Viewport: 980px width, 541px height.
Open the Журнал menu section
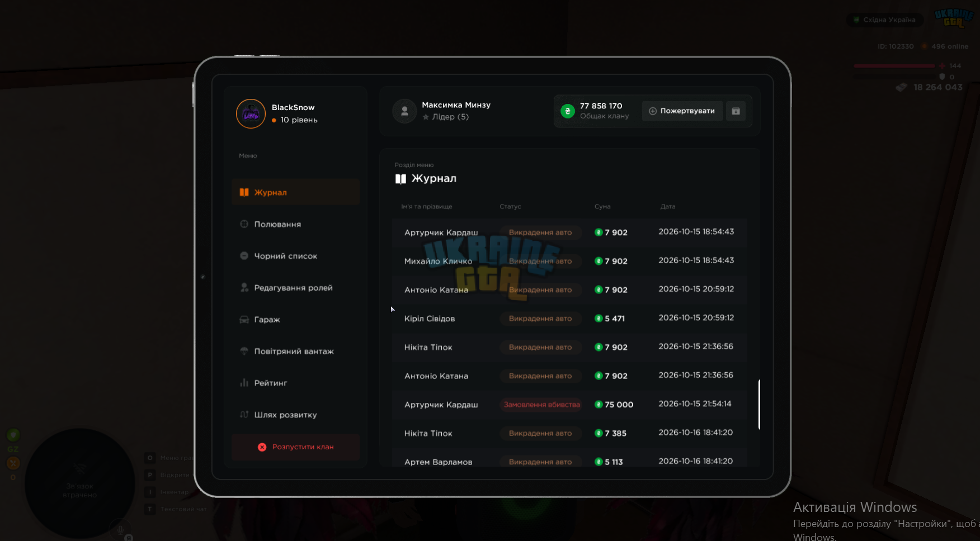pyautogui.click(x=295, y=192)
